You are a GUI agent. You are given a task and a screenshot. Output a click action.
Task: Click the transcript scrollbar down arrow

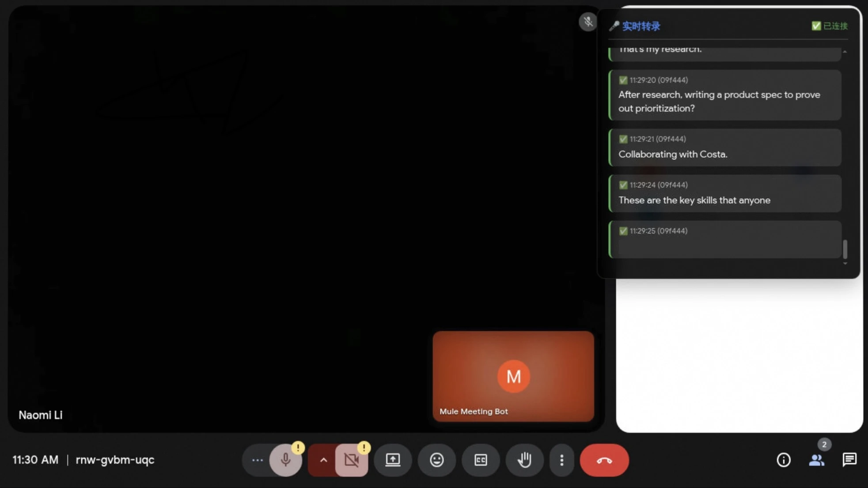(845, 264)
